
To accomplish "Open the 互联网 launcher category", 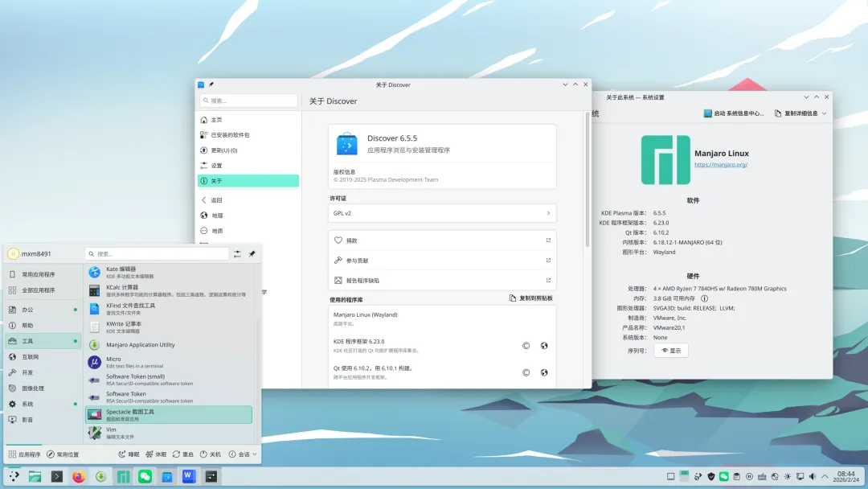I will (43, 356).
